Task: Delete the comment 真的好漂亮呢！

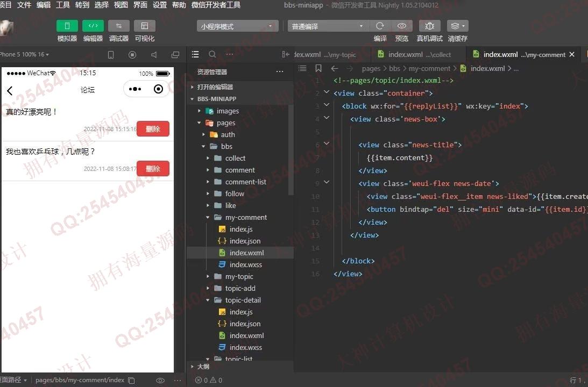Action: click(153, 129)
